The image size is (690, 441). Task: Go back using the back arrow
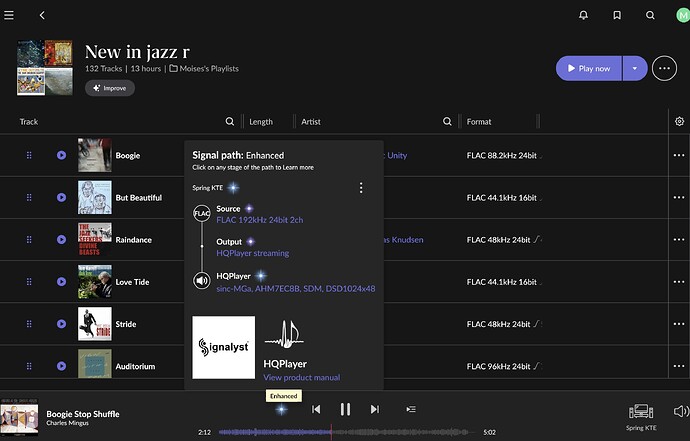tap(42, 15)
